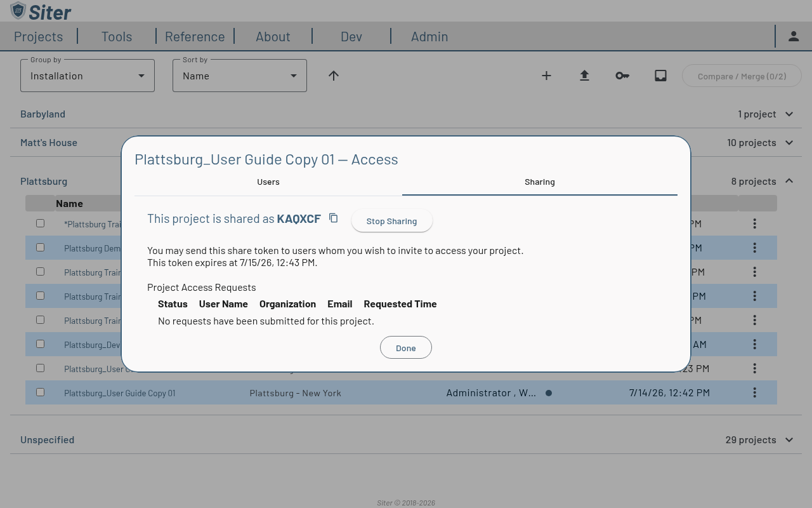Click the status dot in last row
The image size is (812, 508).
(549, 393)
